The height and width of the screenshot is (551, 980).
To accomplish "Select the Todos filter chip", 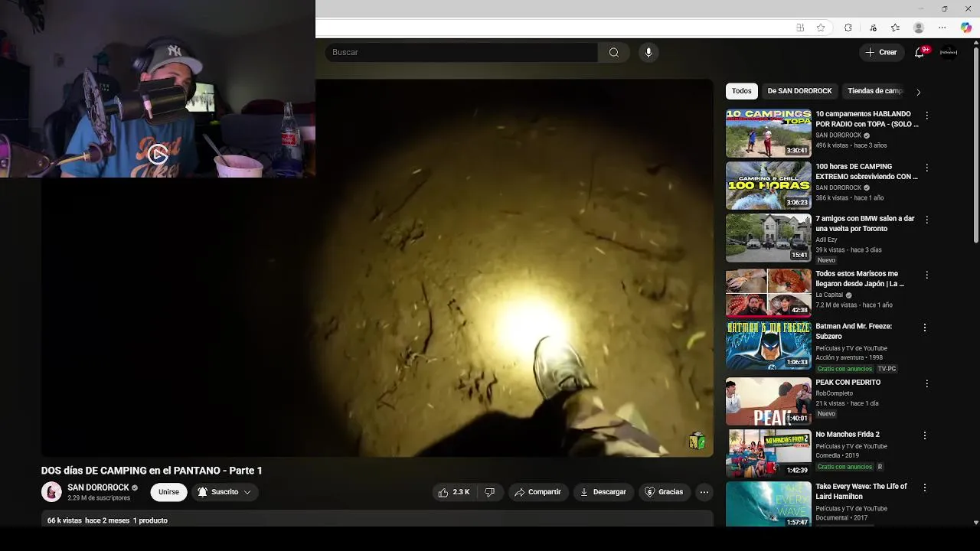I will 742,91.
